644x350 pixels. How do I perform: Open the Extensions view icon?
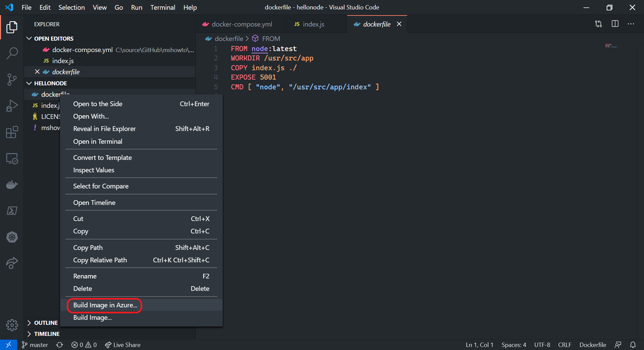(x=12, y=132)
